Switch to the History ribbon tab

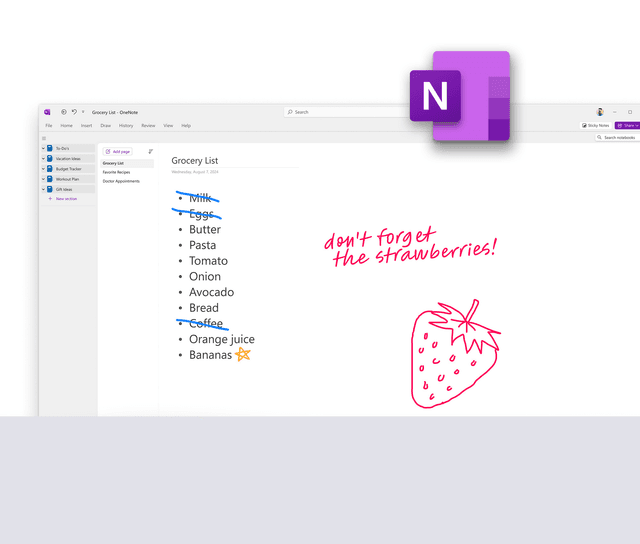pyautogui.click(x=126, y=126)
